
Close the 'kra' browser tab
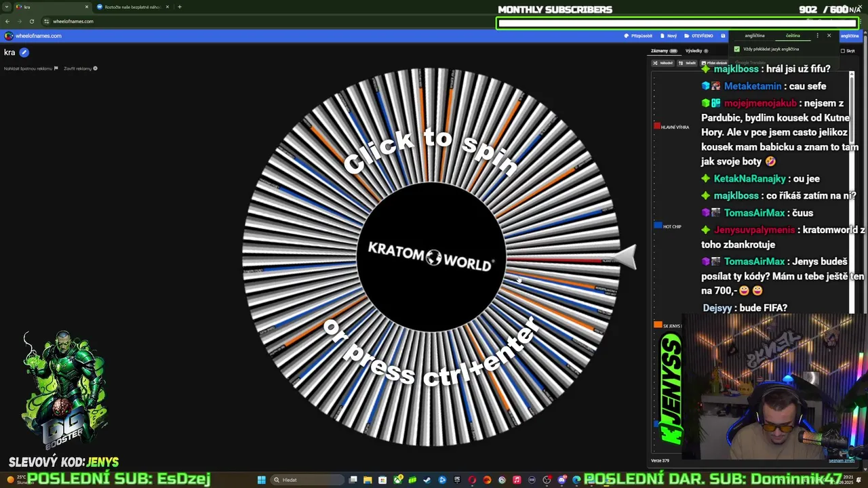[87, 7]
